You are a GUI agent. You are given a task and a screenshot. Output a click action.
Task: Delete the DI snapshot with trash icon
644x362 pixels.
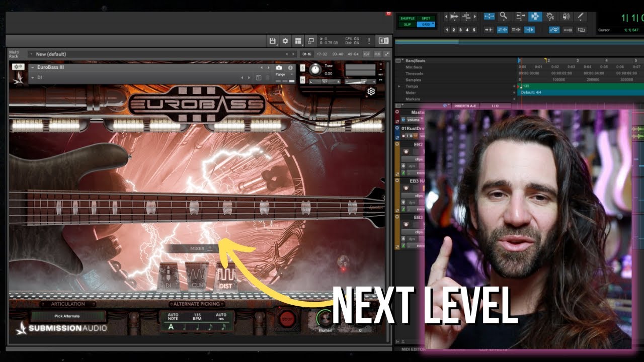[x=268, y=77]
